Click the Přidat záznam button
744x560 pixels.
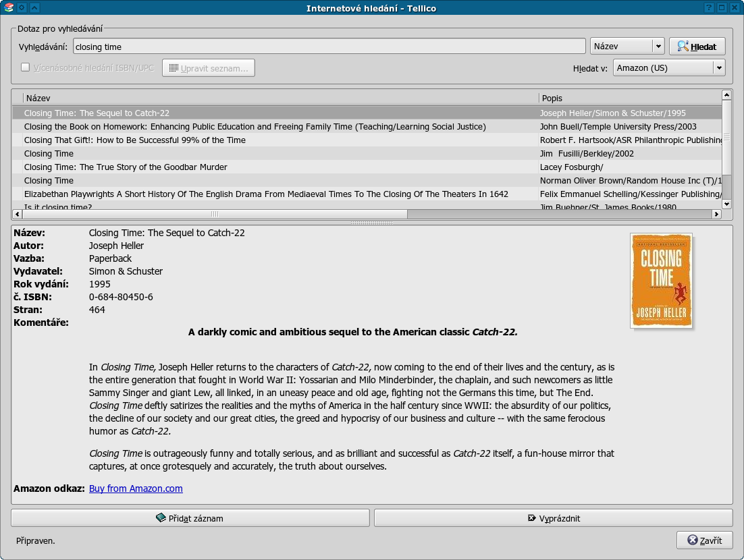[190, 518]
